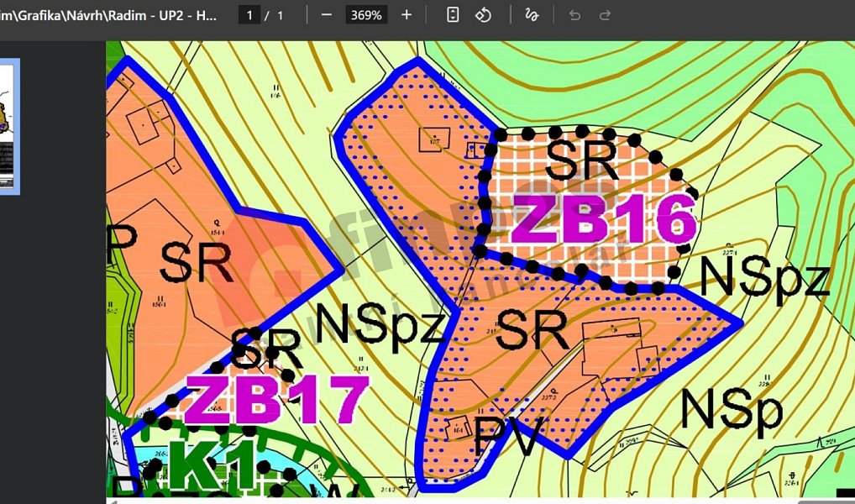Click the PDF file name title
855x504 pixels.
pyautogui.click(x=108, y=15)
